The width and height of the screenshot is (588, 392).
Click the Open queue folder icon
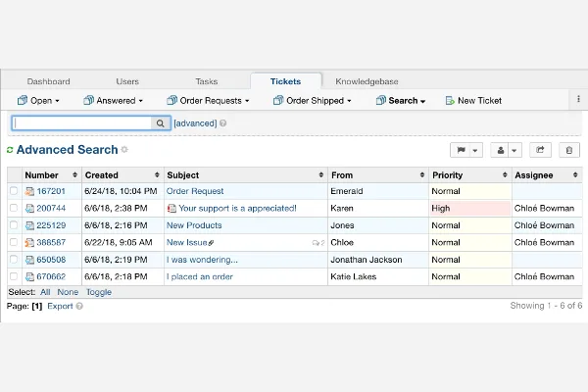tap(23, 100)
